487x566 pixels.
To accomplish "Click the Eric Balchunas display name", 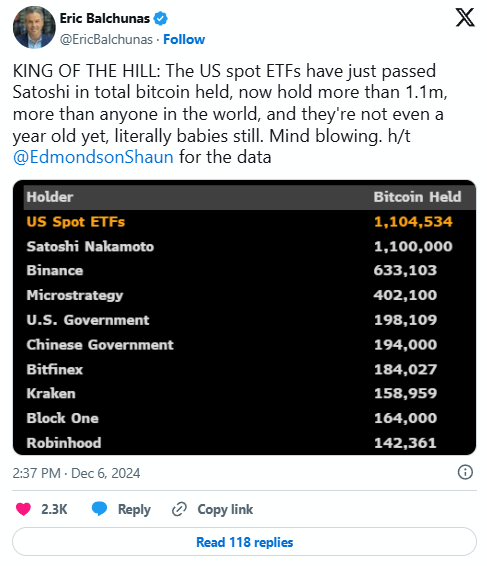I will point(105,18).
